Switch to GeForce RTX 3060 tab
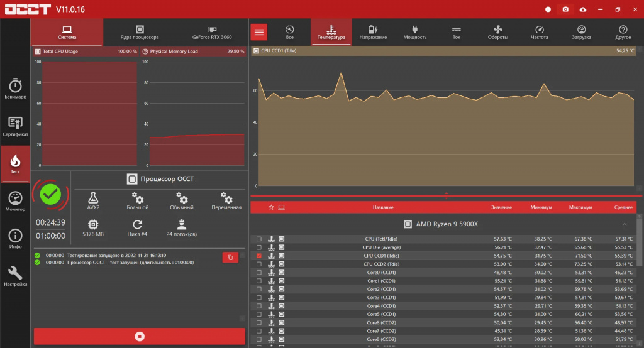The width and height of the screenshot is (644, 348). click(x=212, y=32)
